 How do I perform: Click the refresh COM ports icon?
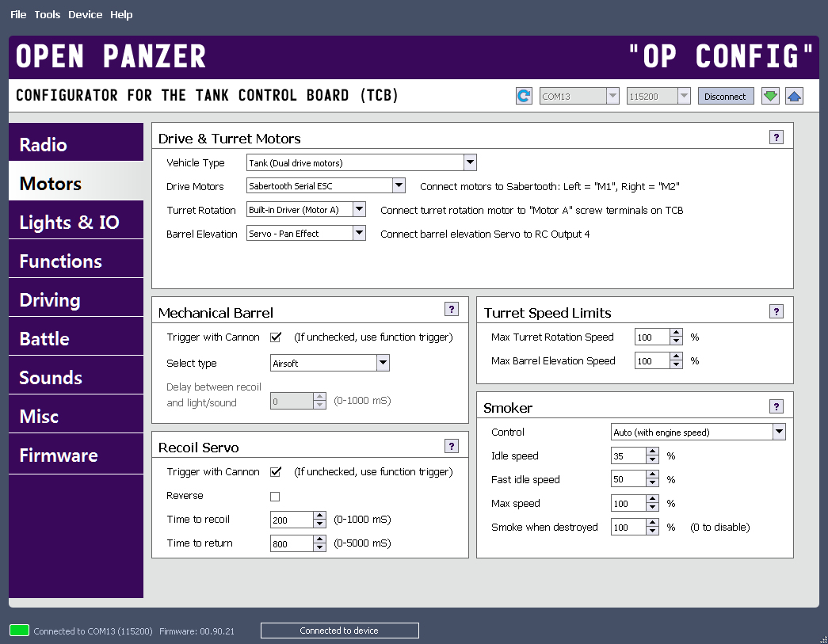click(x=524, y=97)
